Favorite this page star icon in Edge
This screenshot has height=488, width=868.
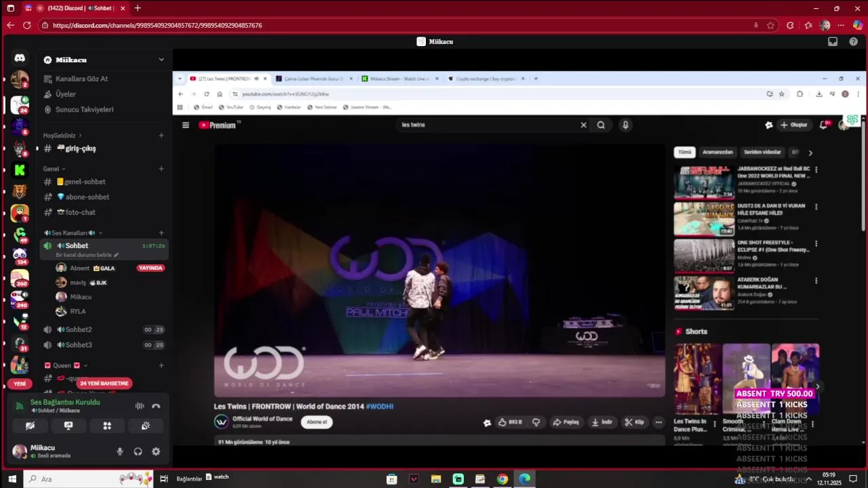(770, 25)
